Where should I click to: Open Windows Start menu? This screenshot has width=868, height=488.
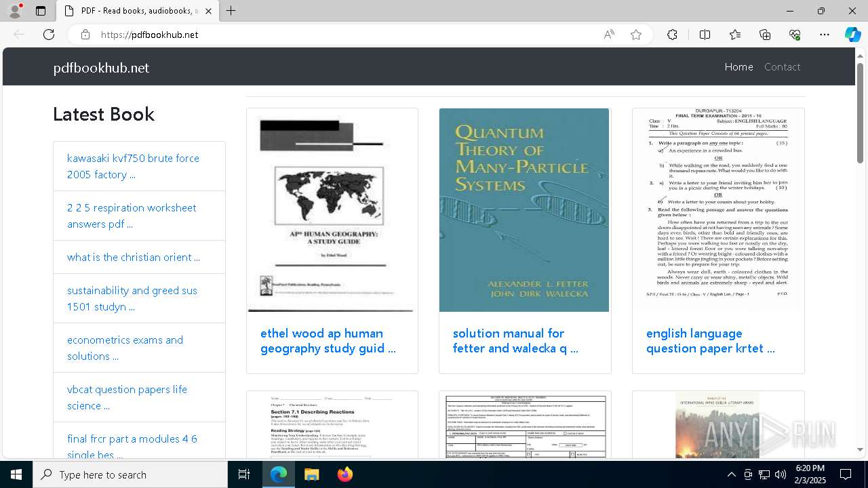[x=16, y=474]
